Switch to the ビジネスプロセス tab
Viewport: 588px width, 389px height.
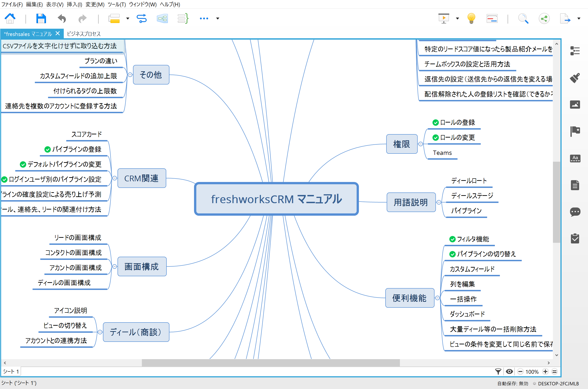84,34
